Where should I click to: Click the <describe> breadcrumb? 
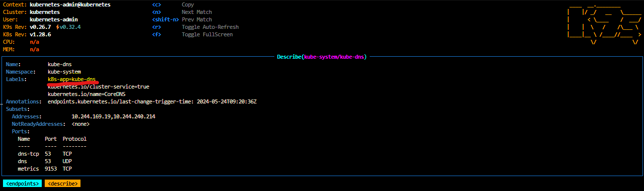coord(62,184)
